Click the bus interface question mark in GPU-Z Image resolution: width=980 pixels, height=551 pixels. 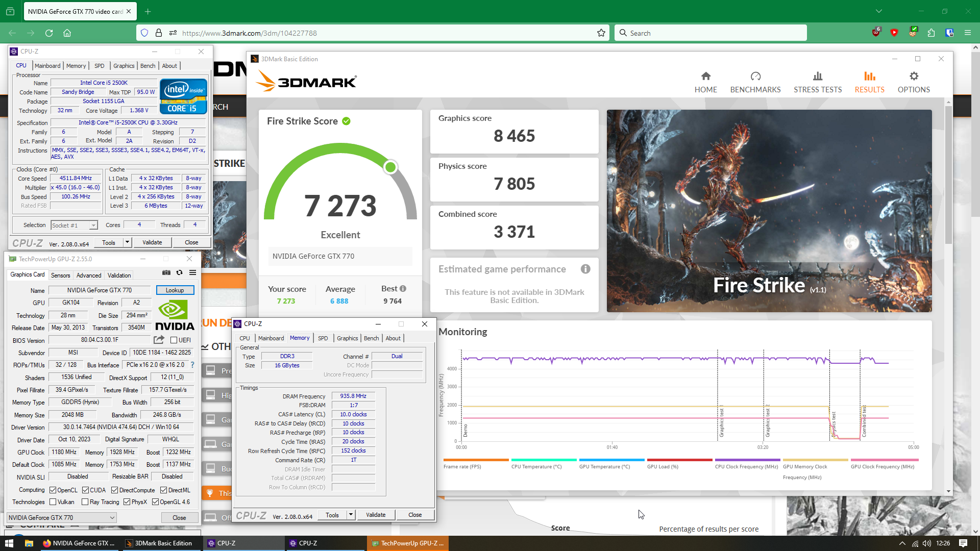tap(192, 365)
